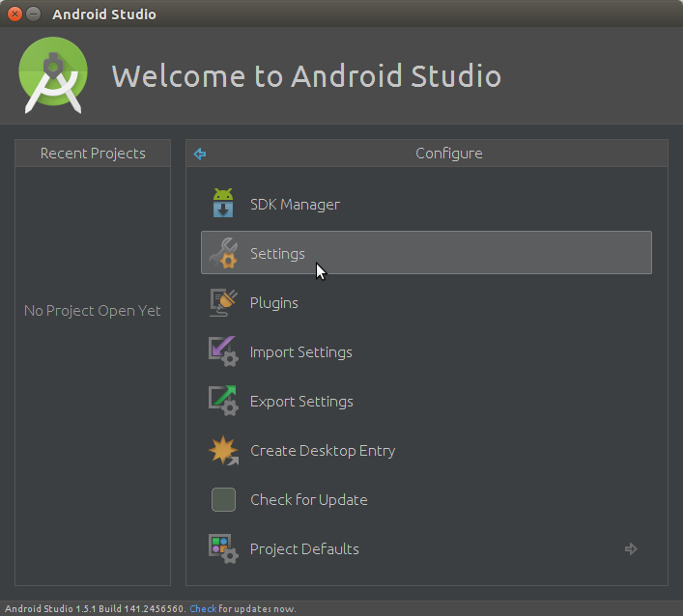This screenshot has width=683, height=616.
Task: Click the Check for Update square icon
Action: click(x=223, y=499)
